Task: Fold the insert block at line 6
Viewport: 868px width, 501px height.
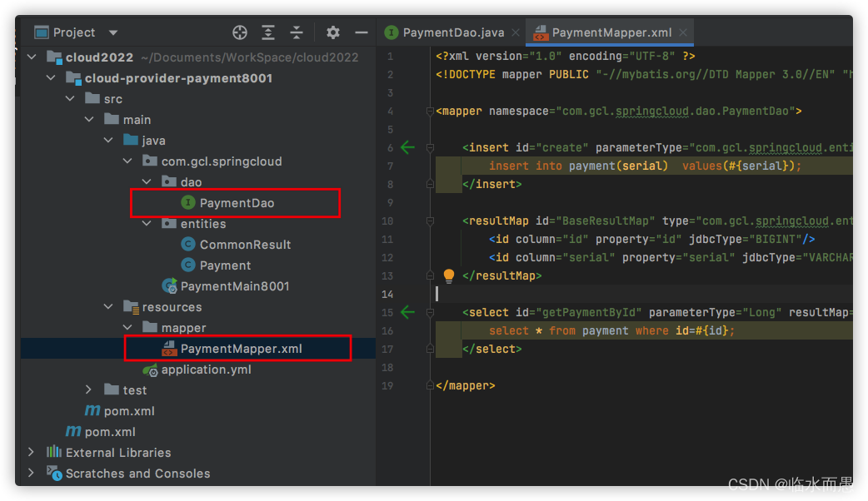Action: coord(430,147)
